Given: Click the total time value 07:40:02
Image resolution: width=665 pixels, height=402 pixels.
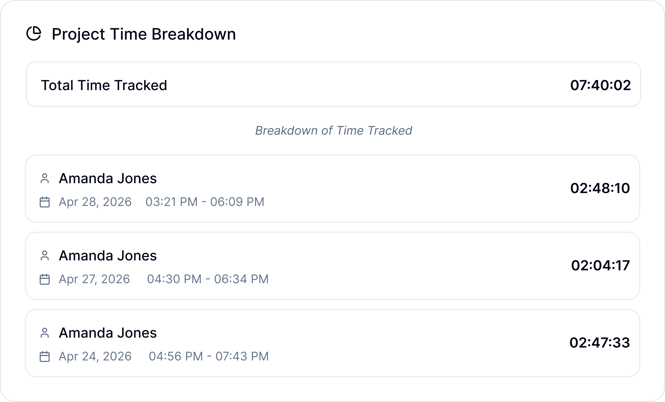Looking at the screenshot, I should pos(600,85).
